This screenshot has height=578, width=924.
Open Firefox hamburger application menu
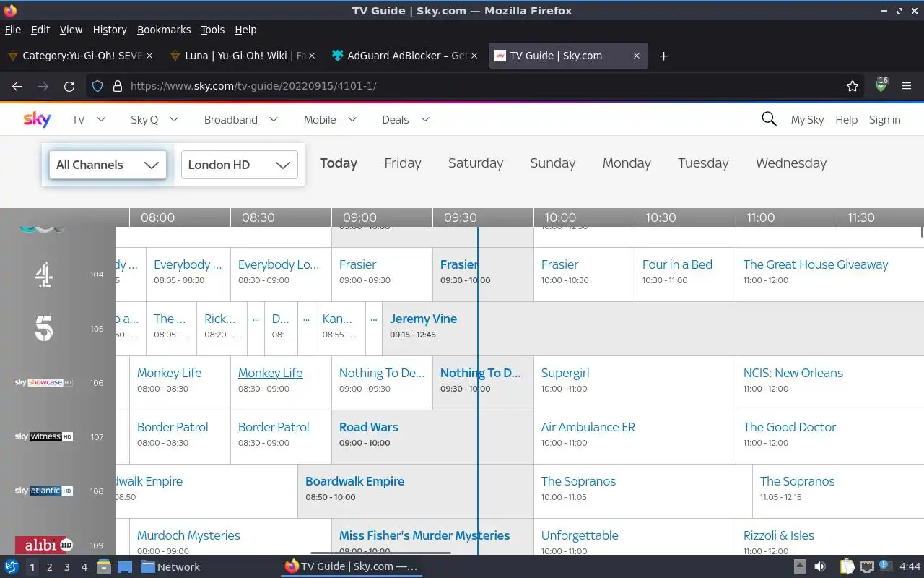(x=907, y=86)
